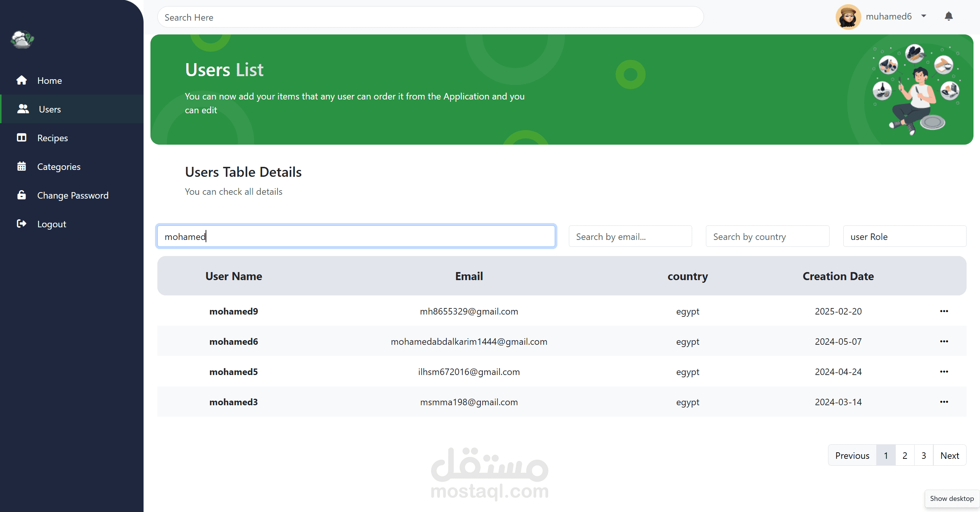
Task: Click egypt country cell in mohamed9 row
Action: [x=688, y=311]
